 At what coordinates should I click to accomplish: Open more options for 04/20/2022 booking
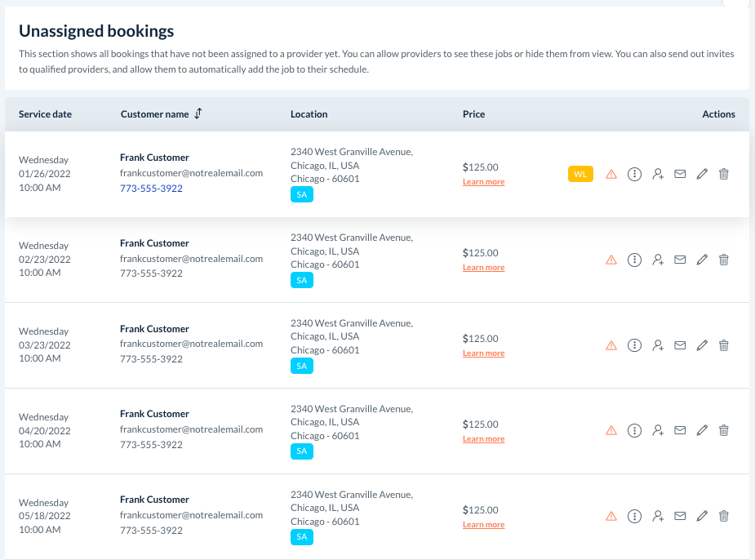click(634, 430)
